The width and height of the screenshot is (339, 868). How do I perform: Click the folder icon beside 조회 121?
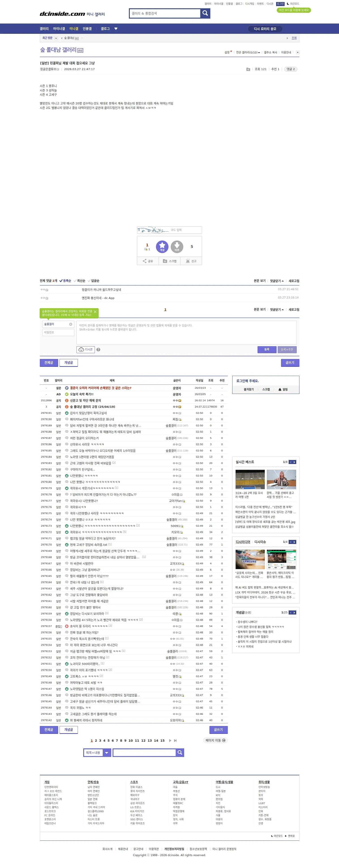pos(248,69)
